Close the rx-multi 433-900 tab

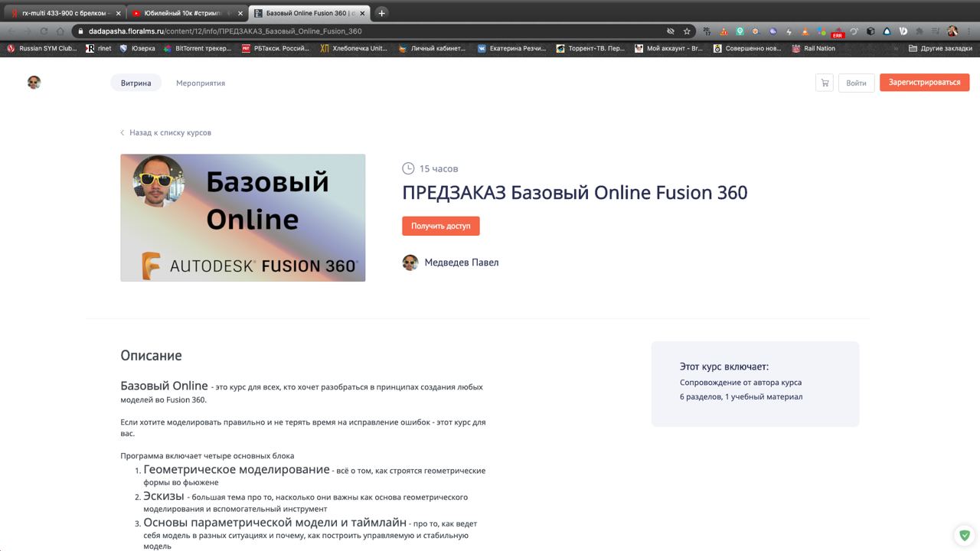click(x=118, y=14)
